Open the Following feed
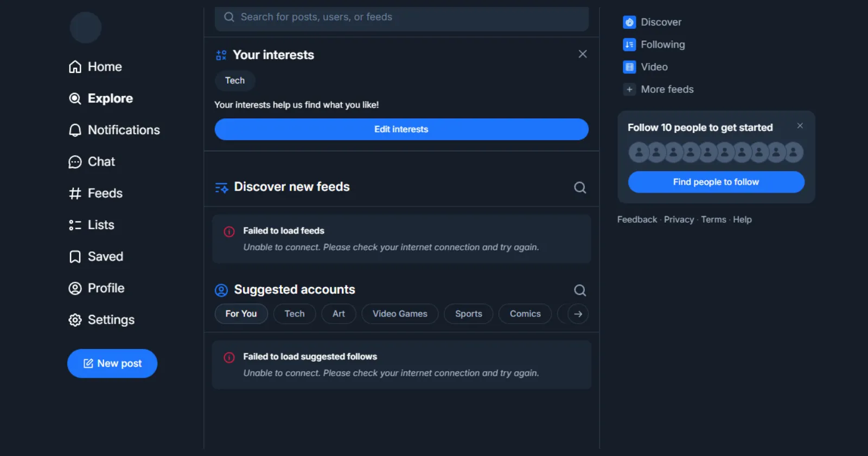Viewport: 868px width, 456px height. click(x=662, y=45)
